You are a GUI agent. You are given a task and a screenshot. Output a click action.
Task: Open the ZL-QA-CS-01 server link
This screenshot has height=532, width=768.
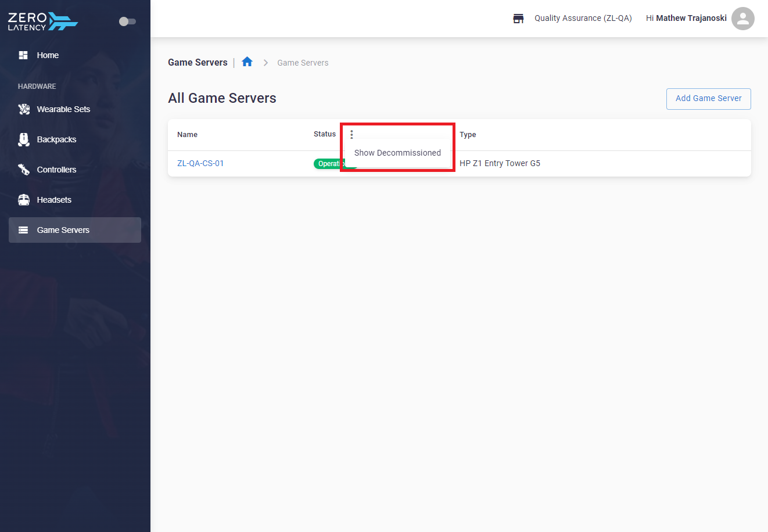200,163
